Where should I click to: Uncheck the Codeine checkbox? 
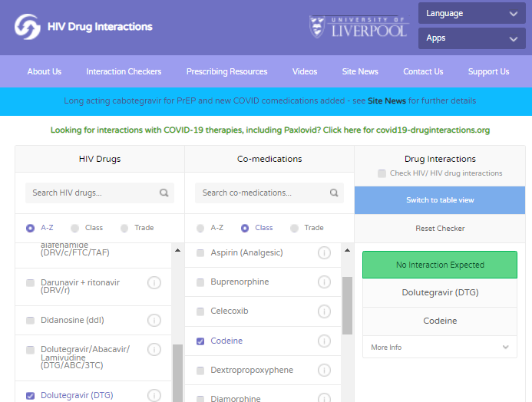coord(200,341)
